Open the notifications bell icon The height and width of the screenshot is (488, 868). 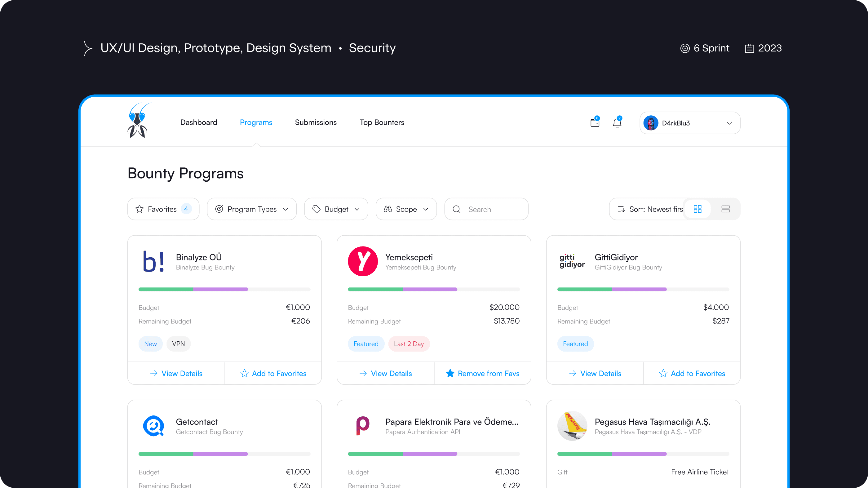pyautogui.click(x=617, y=123)
